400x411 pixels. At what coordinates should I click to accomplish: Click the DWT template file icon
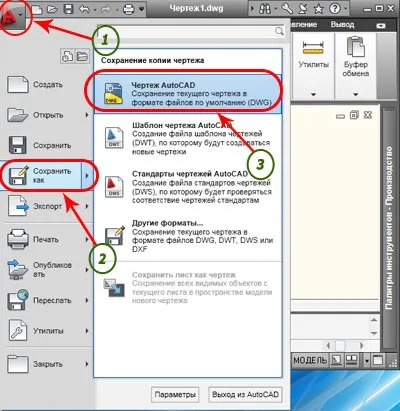tap(114, 137)
